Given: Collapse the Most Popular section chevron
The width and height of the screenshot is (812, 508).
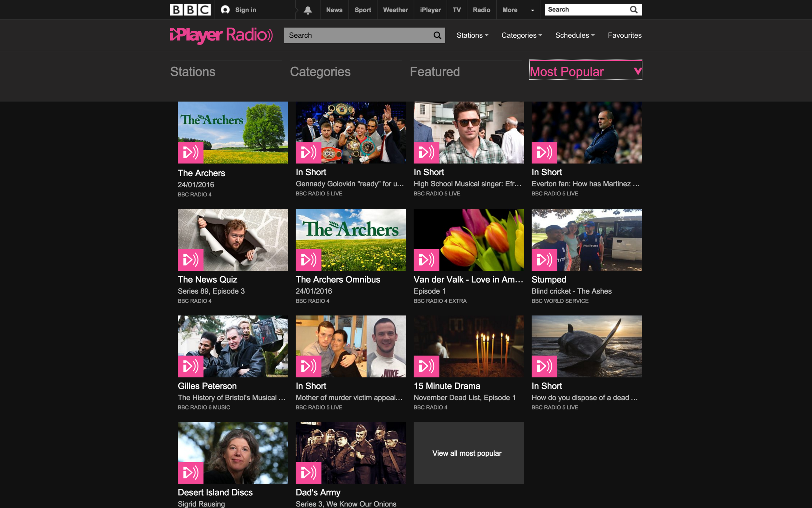Looking at the screenshot, I should coord(638,71).
